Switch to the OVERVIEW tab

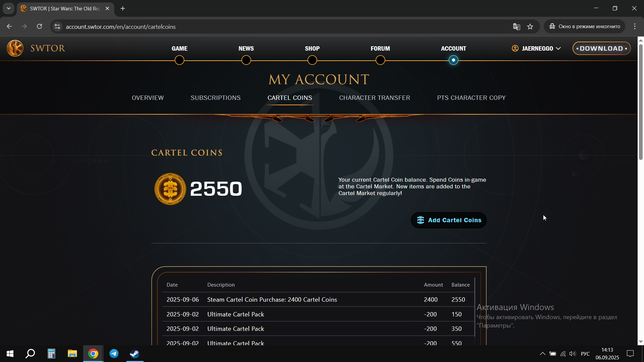click(x=148, y=98)
